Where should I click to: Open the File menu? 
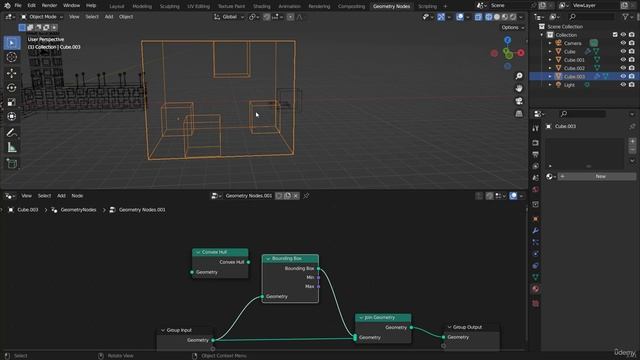tap(18, 5)
